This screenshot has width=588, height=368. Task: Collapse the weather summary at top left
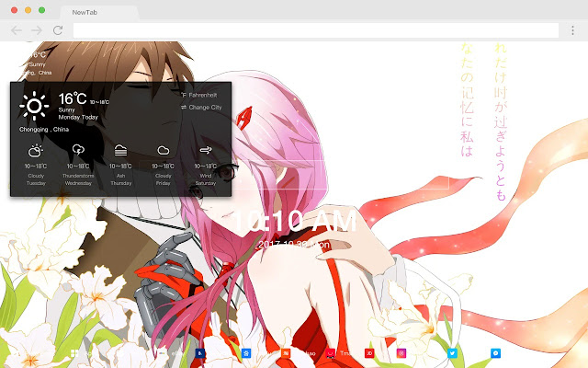click(36, 63)
